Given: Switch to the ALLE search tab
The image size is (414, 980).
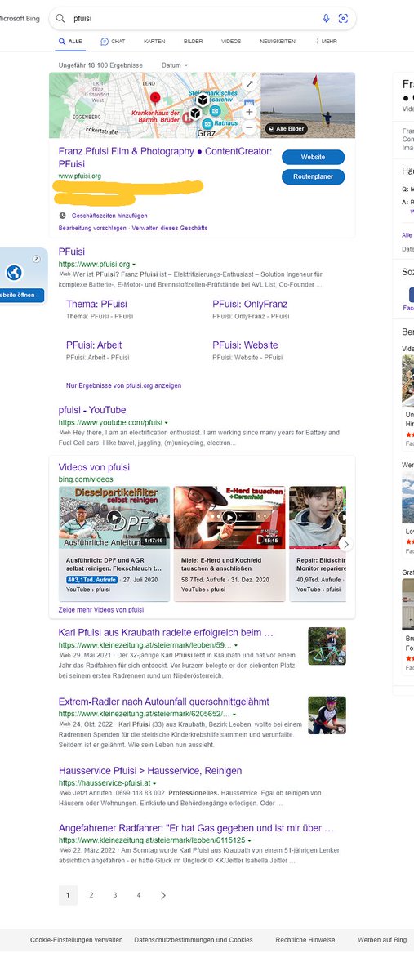Looking at the screenshot, I should pyautogui.click(x=70, y=41).
